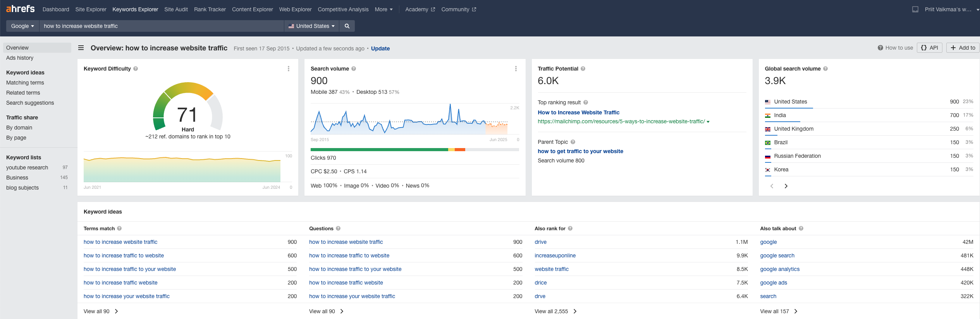The image size is (980, 319).
Task: Select Related terms in sidebar
Action: coord(23,93)
